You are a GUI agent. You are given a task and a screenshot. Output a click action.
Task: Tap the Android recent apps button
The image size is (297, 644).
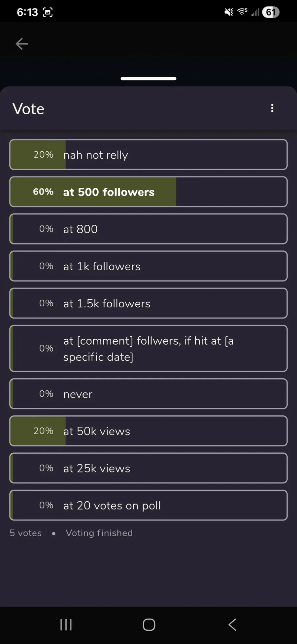click(66, 625)
